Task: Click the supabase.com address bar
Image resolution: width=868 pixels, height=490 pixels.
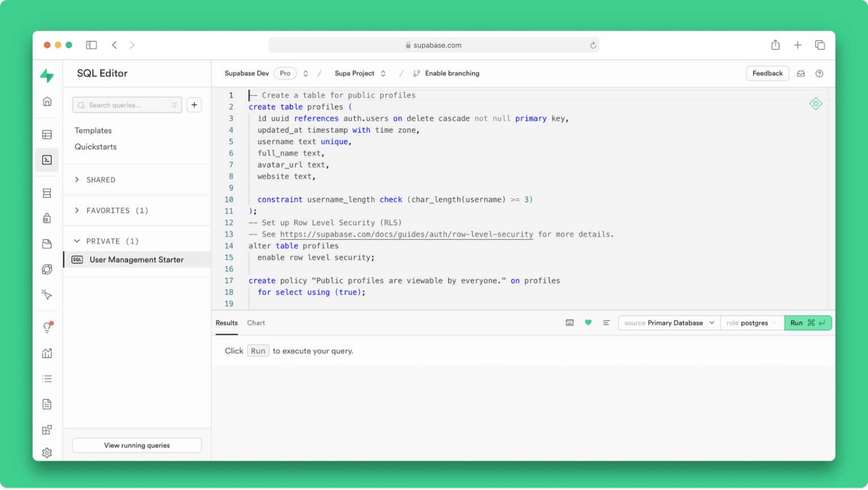Action: (x=434, y=45)
